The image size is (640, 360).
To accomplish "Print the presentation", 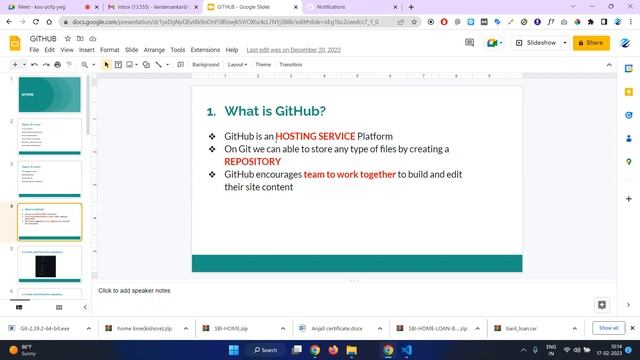I will (x=58, y=64).
